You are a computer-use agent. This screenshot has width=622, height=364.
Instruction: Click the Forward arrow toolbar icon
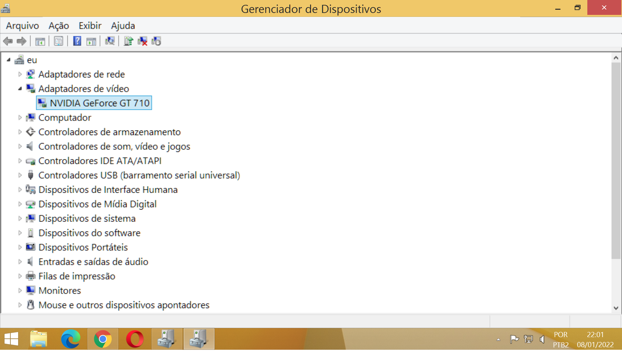(21, 41)
